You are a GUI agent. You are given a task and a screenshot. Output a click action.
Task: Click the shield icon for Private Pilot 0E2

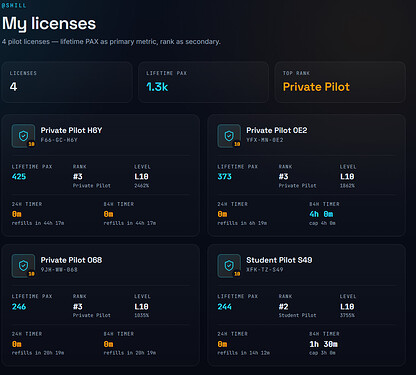click(x=229, y=136)
